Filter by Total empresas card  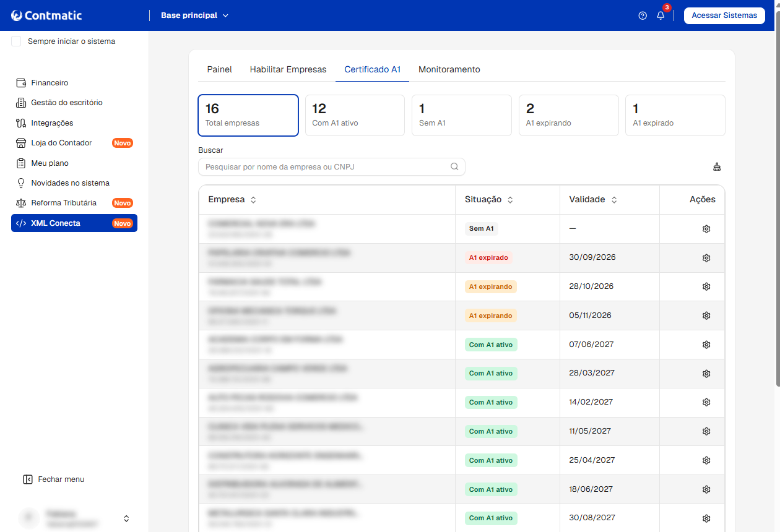(x=248, y=115)
